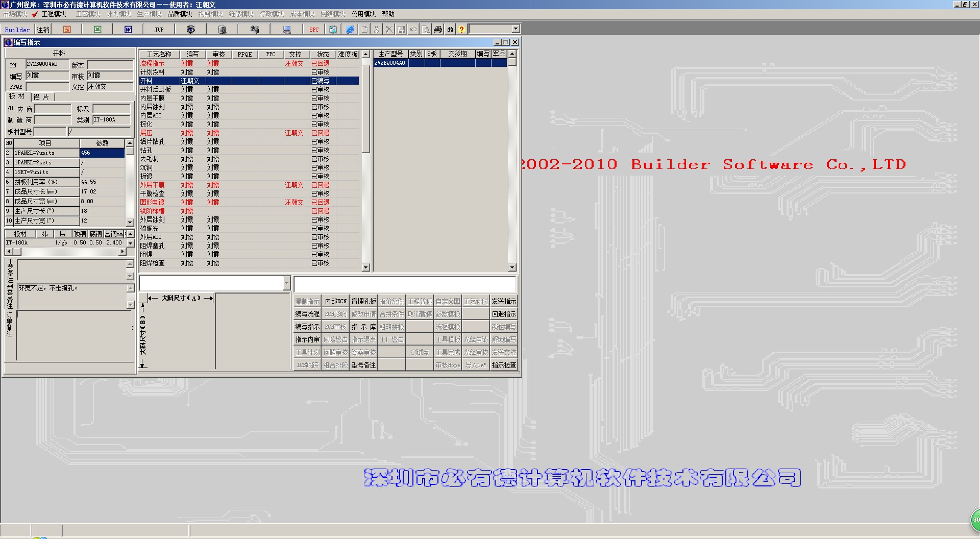Click the X delete icon in toolbar

[389, 30]
